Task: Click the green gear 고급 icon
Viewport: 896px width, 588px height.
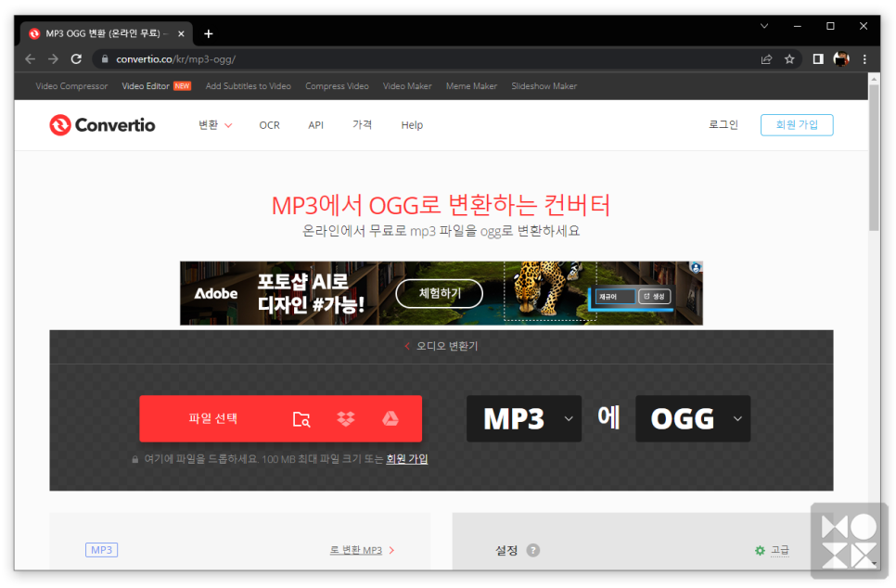Action: [x=760, y=550]
